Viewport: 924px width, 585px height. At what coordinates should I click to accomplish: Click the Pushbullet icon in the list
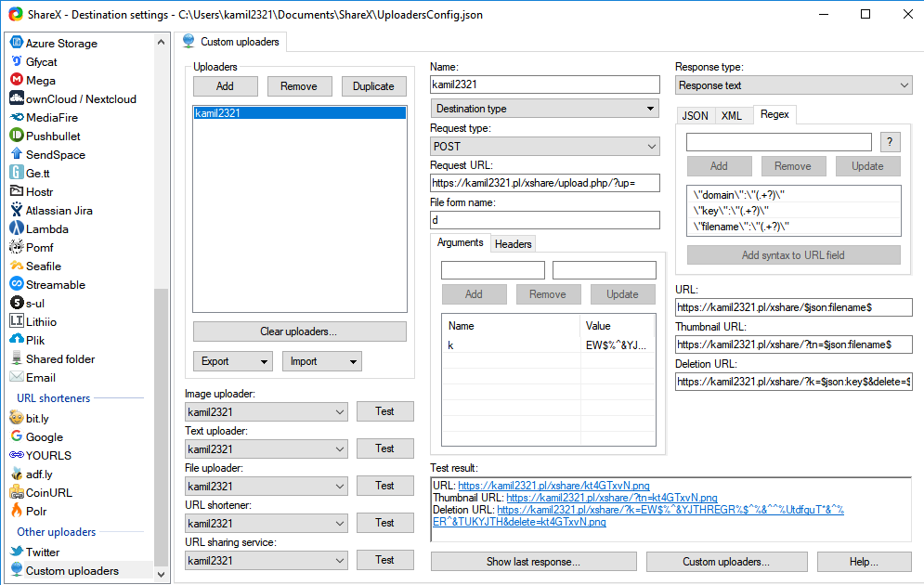pos(17,136)
